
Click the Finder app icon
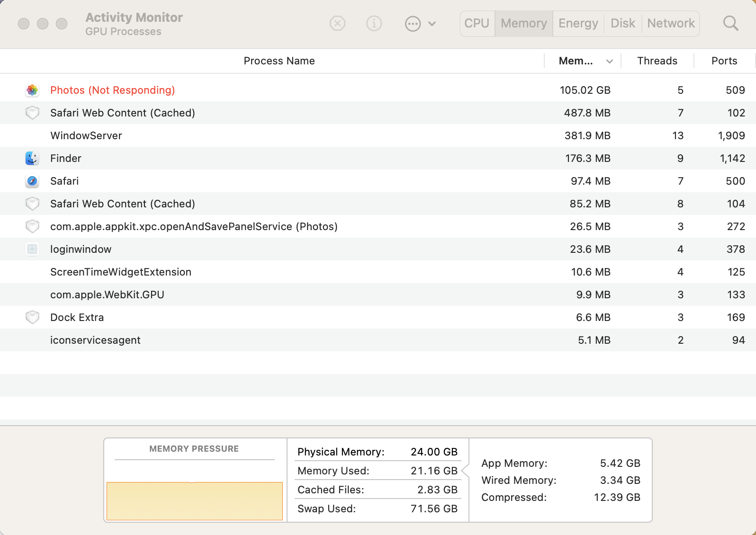pos(32,158)
